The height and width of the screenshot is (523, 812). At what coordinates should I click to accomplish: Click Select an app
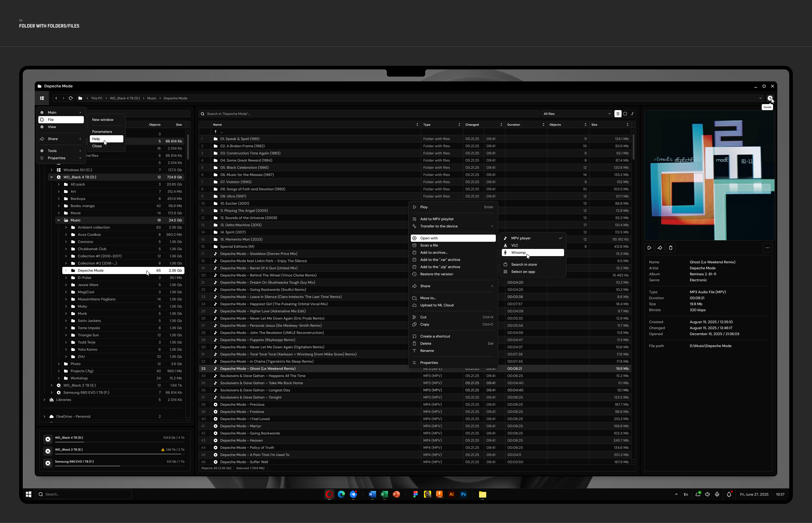(x=523, y=271)
